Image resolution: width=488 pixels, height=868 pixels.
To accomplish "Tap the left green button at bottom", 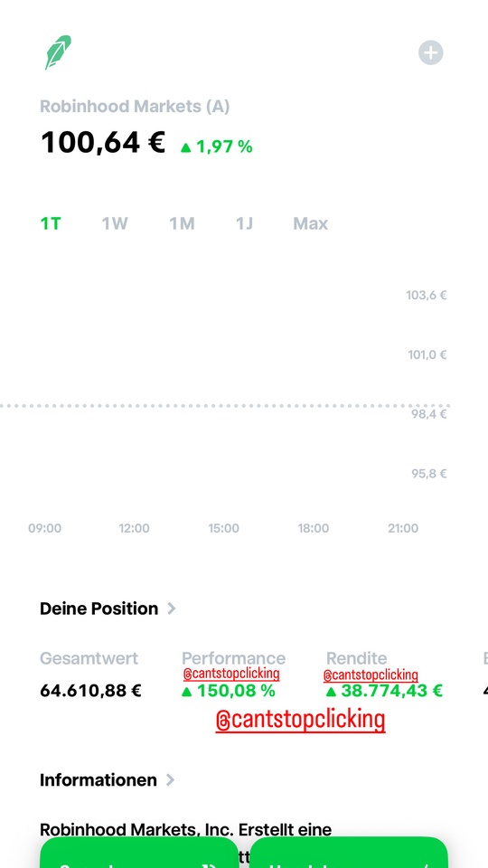I will click(x=139, y=853).
